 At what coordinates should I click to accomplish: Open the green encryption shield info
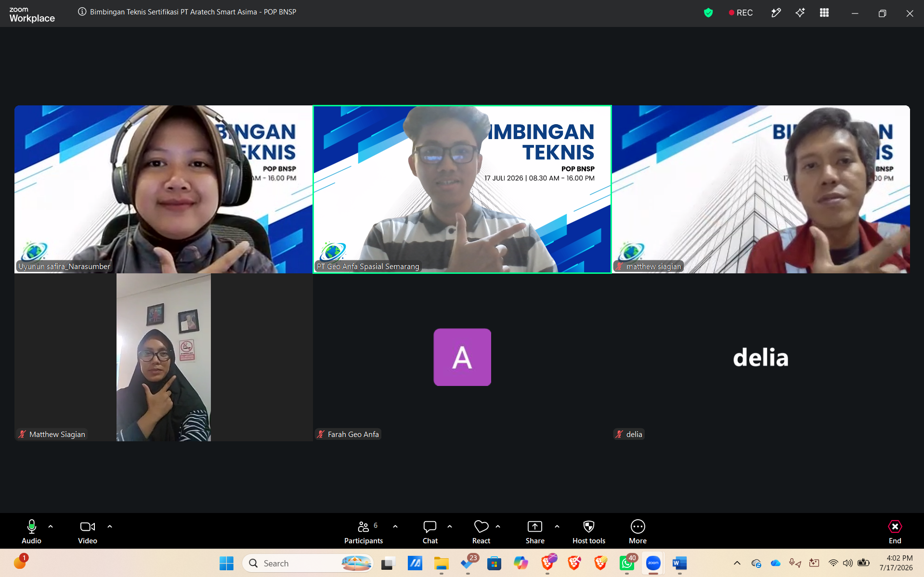708,13
